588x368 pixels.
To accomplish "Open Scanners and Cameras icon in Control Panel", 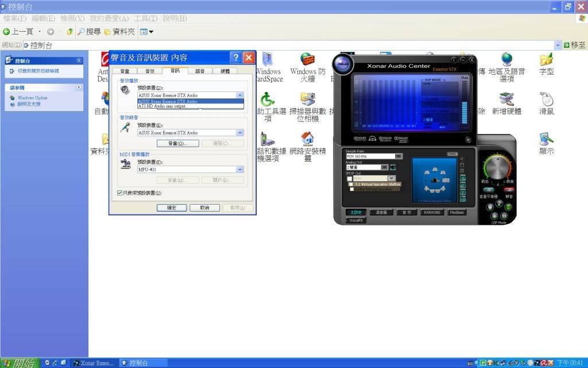I will 308,99.
